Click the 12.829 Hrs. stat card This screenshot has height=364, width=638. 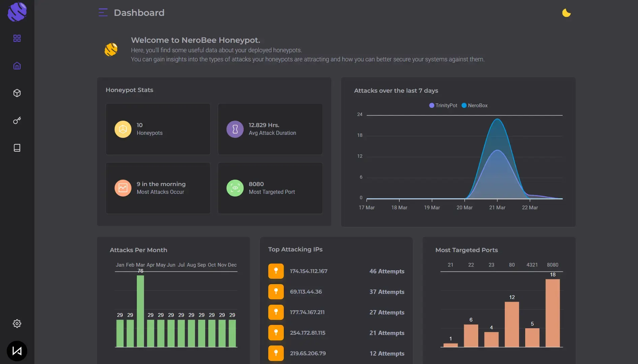click(x=270, y=129)
